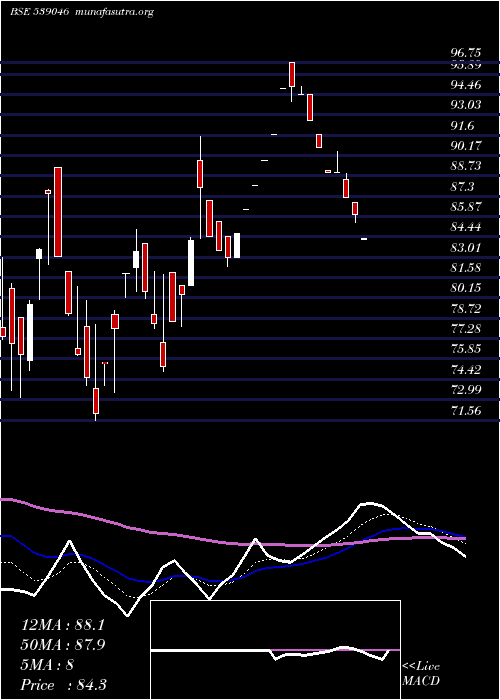Click the 50MA : 87.9 readout
Screen dimensions: 500x700
click(x=62, y=645)
